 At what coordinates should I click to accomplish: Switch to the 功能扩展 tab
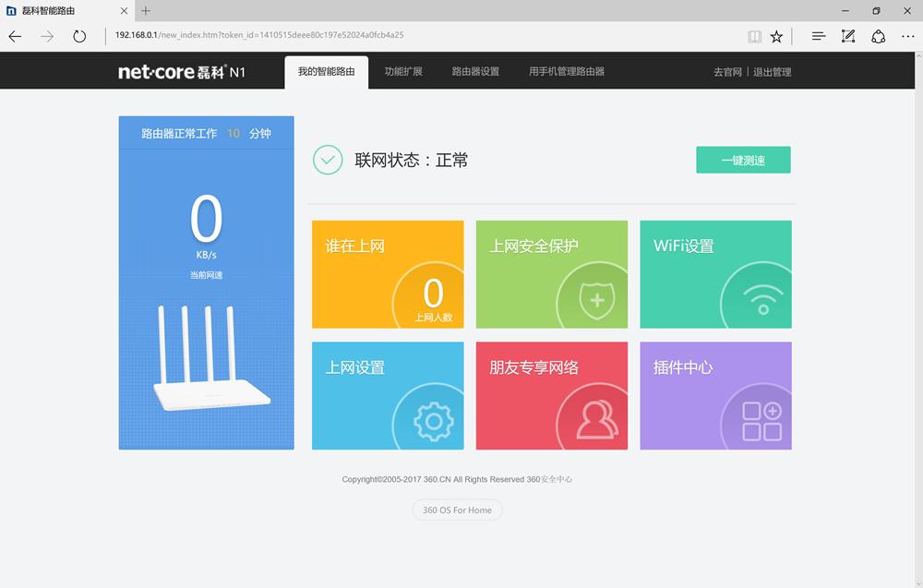(403, 70)
